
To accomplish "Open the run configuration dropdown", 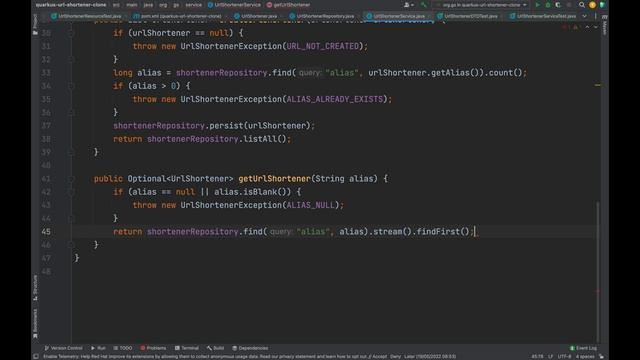I will (x=481, y=5).
